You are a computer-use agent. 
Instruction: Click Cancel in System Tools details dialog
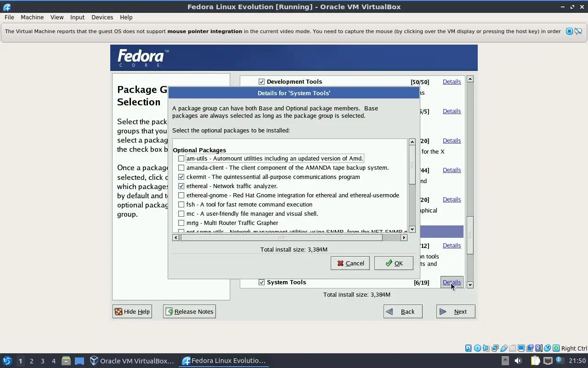350,263
